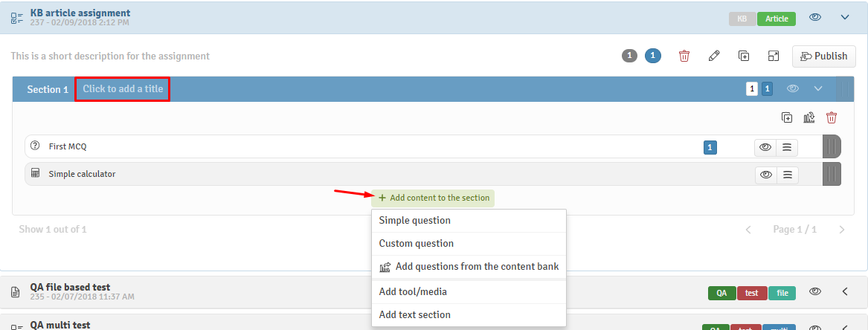
Task: Open assignment in expanded view icon
Action: pyautogui.click(x=774, y=56)
